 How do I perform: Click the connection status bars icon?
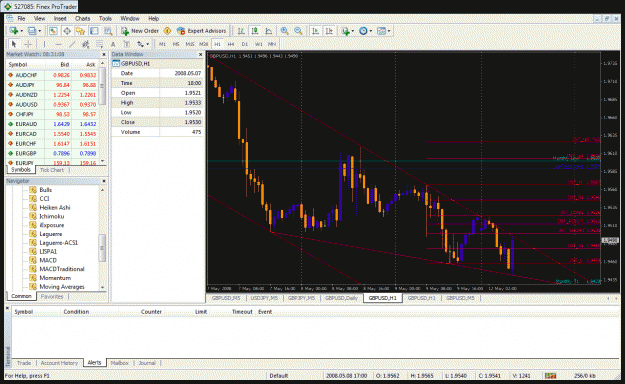coord(551,376)
